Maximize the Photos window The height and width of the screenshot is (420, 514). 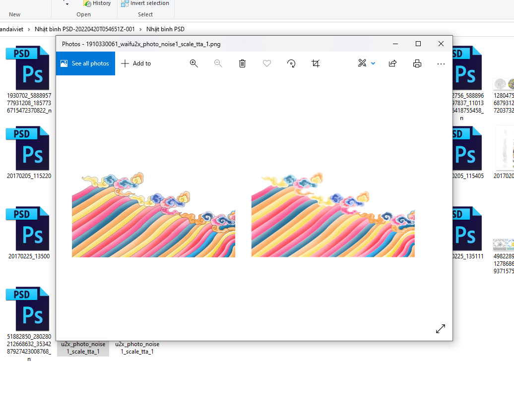tap(418, 44)
